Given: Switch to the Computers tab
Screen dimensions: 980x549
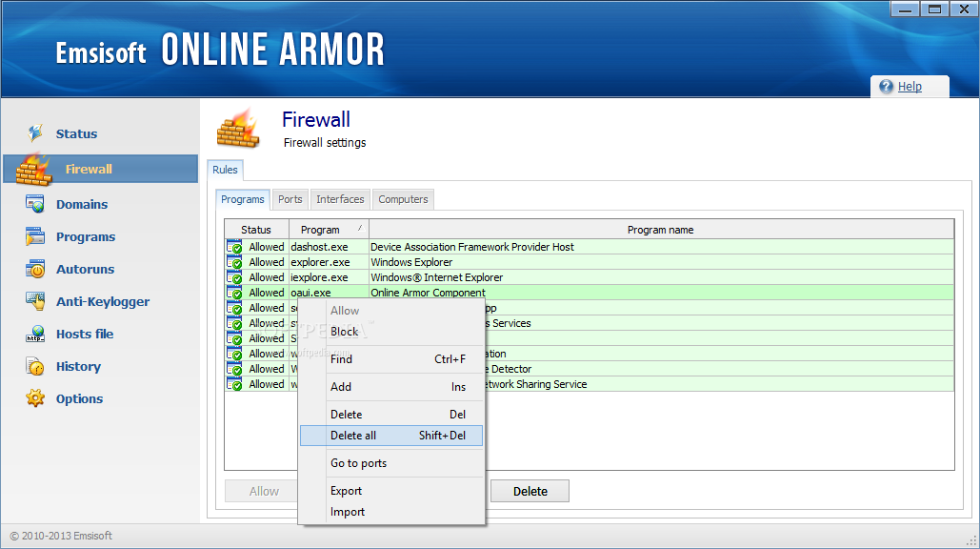Looking at the screenshot, I should [x=403, y=199].
